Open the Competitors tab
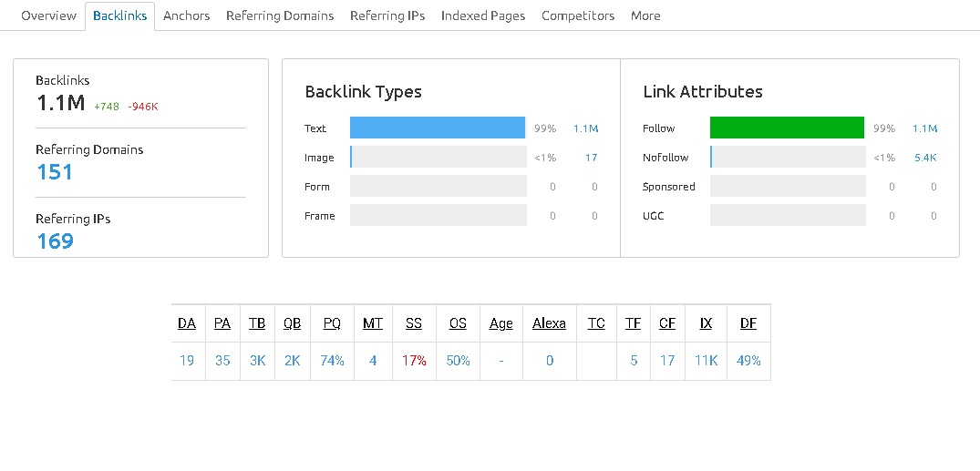 (x=578, y=15)
